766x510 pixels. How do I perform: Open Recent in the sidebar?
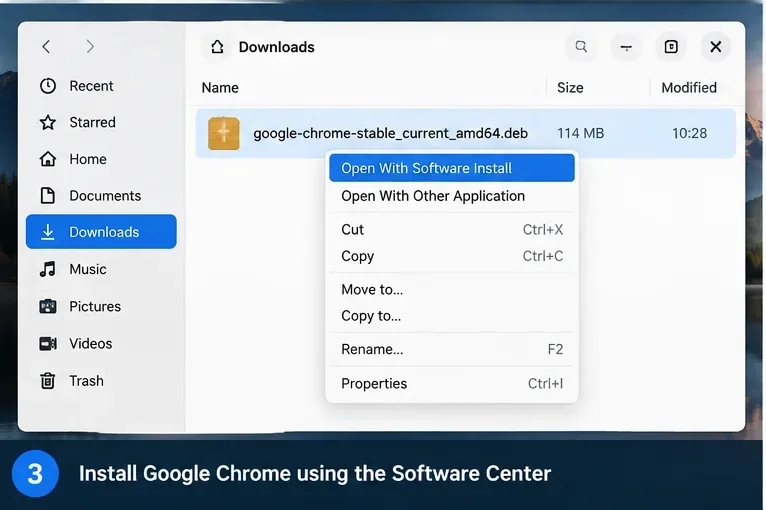(x=91, y=86)
